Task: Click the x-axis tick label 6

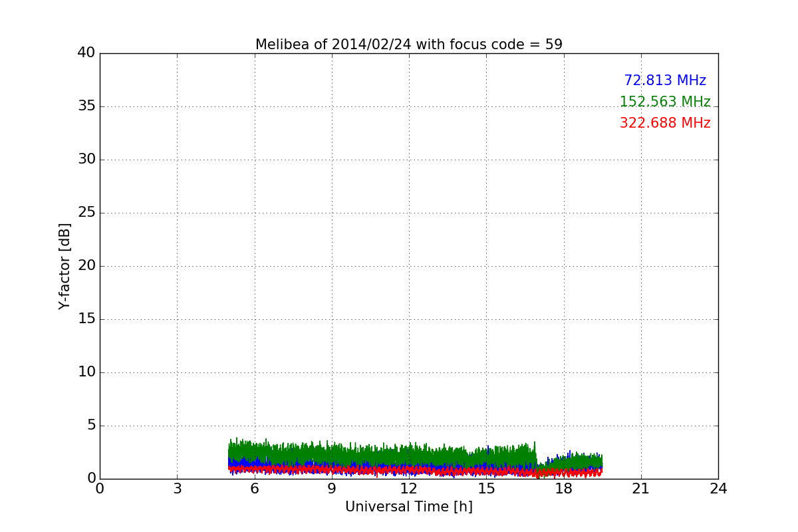Action: click(x=254, y=489)
